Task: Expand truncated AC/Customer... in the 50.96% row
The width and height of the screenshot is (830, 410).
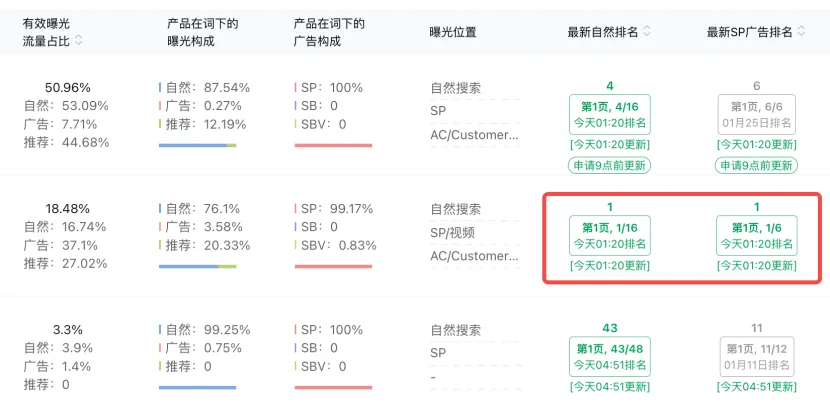Action: pyautogui.click(x=474, y=135)
